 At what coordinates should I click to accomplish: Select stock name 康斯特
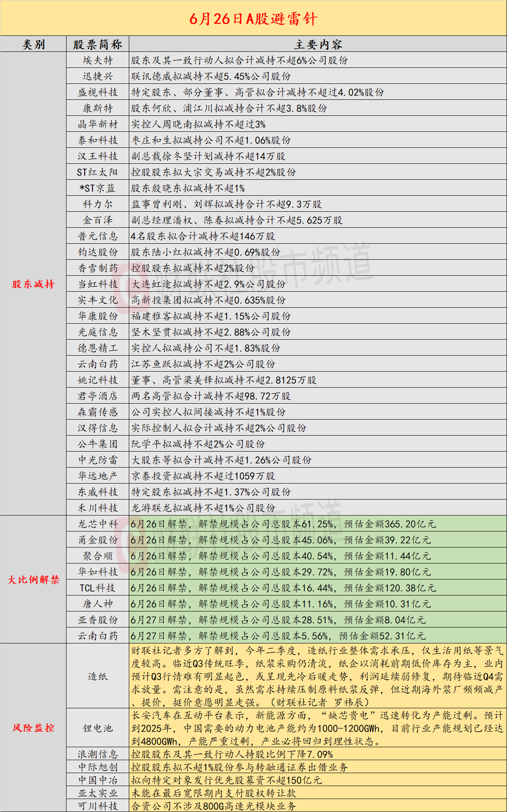coord(98,108)
